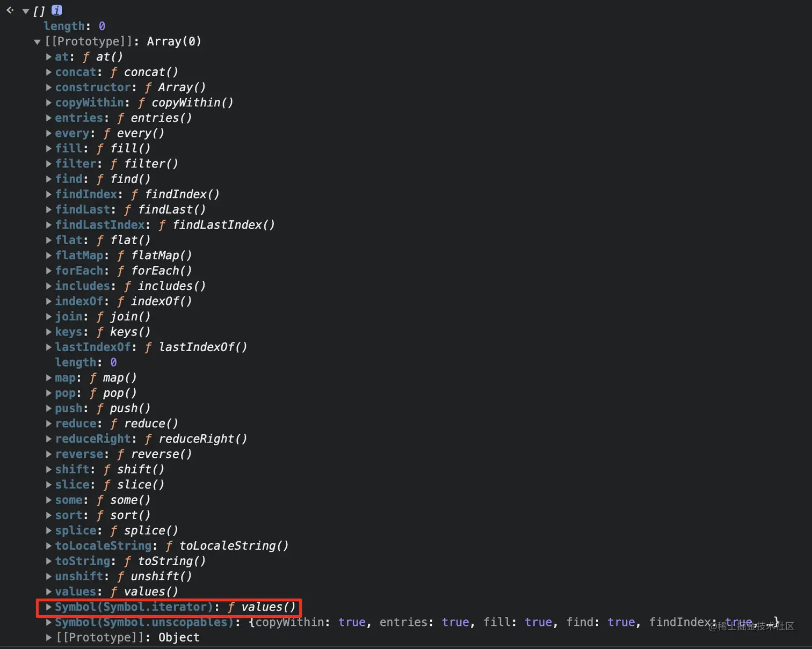
Task: Expand the includes function entry
Action: point(49,286)
